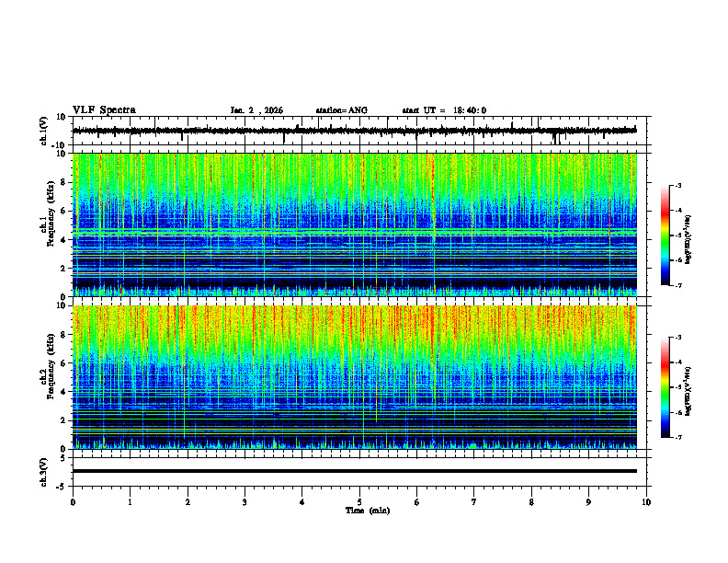Click tick label "1" on the time axis
Viewport: 728px width, 563px height.
pos(130,502)
